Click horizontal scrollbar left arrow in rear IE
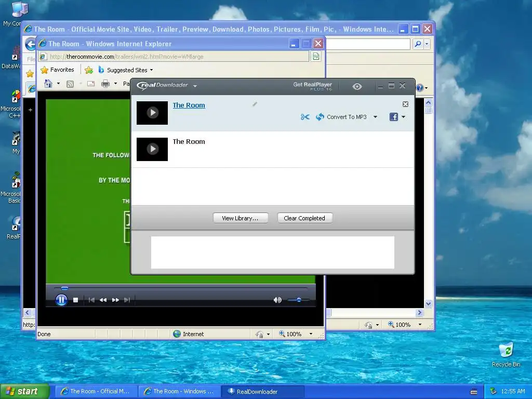This screenshot has width=532, height=399. point(28,312)
